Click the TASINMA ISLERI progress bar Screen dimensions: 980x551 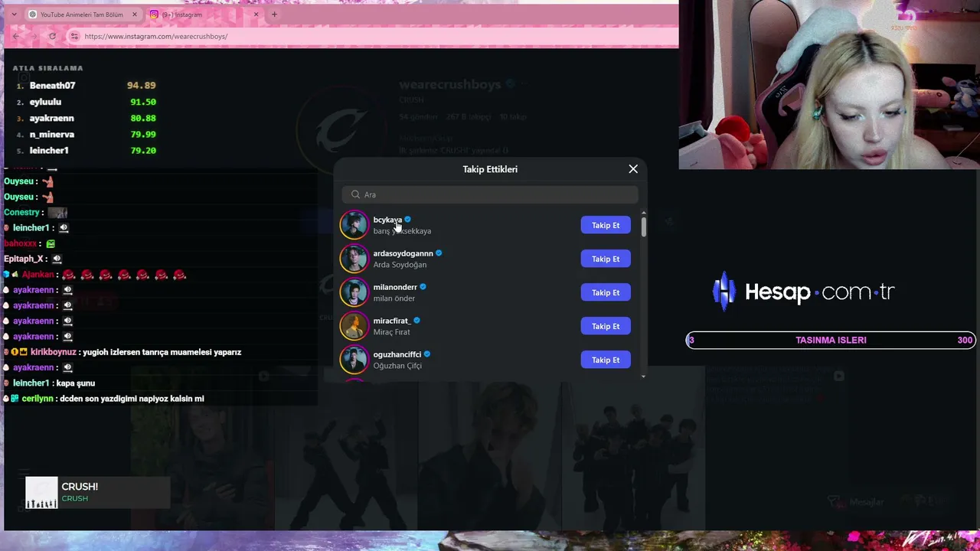click(x=831, y=340)
